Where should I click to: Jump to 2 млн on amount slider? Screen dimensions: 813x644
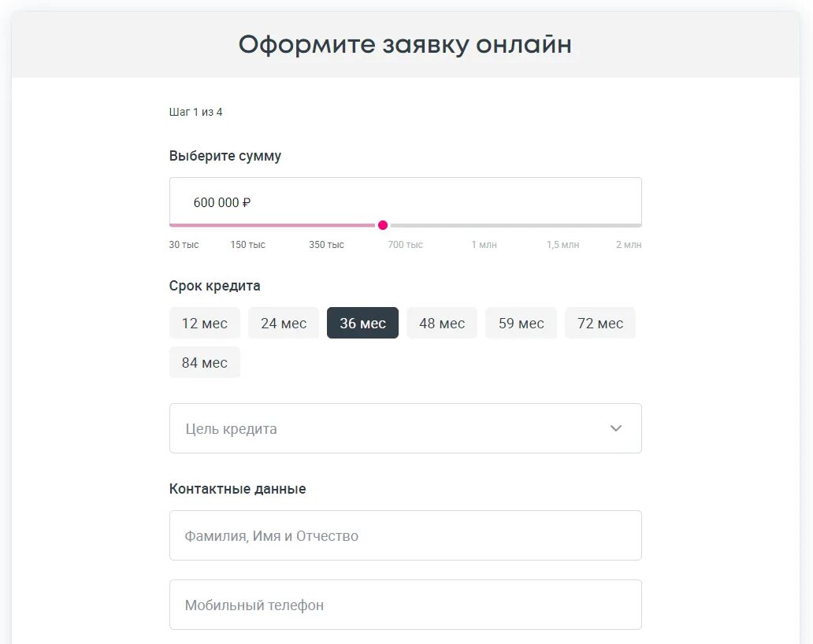click(628, 245)
